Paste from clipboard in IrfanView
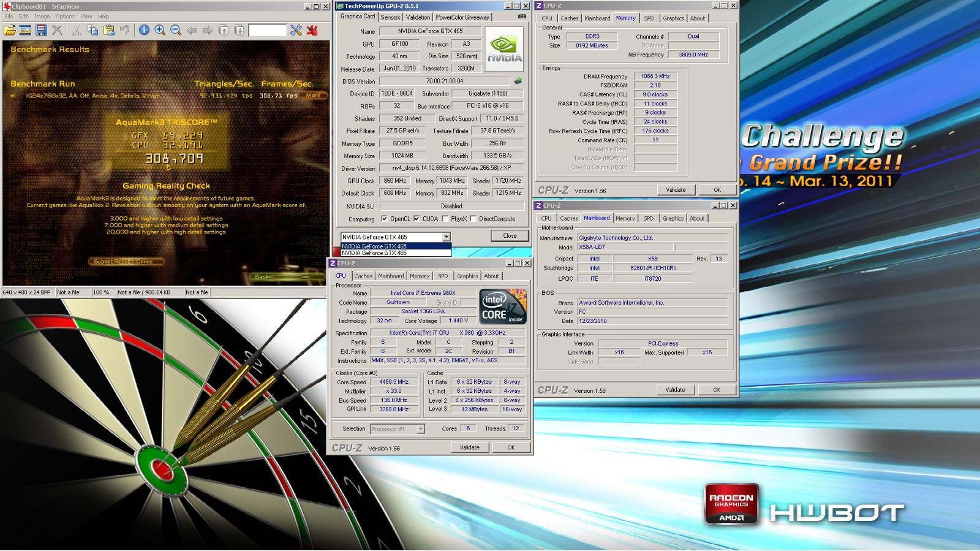980x551 pixels. 108,30
